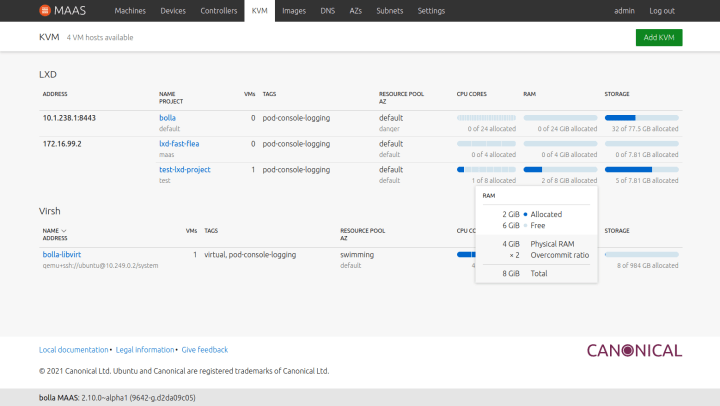
Task: Open the bolla-libvirt Virsh host
Action: (62, 254)
